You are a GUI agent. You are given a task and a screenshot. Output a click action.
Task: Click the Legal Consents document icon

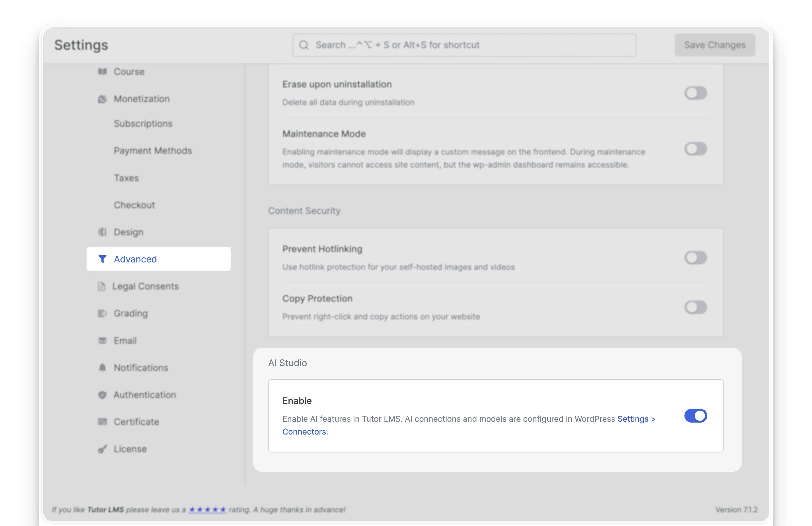coord(102,286)
